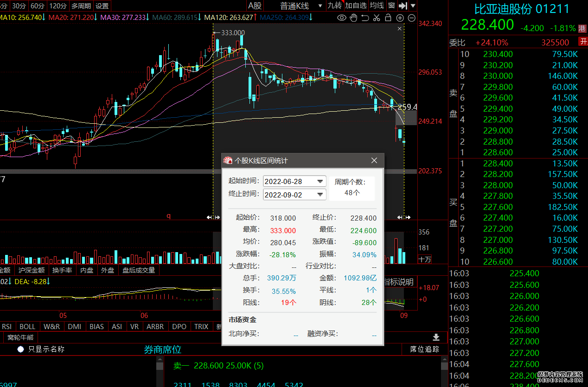The image size is (588, 387).
Task: Click the A股 market button
Action: coord(255,6)
